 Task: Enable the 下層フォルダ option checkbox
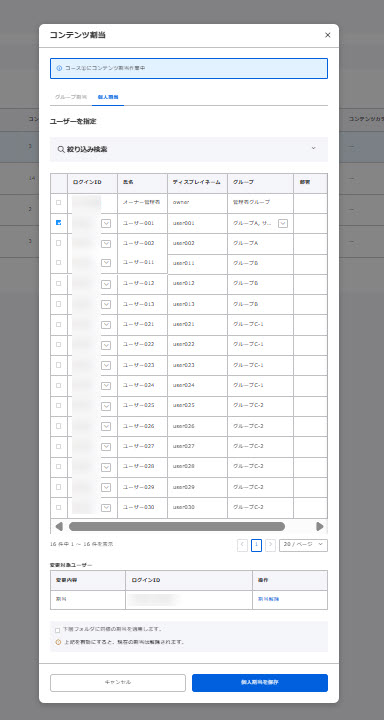(x=57, y=630)
